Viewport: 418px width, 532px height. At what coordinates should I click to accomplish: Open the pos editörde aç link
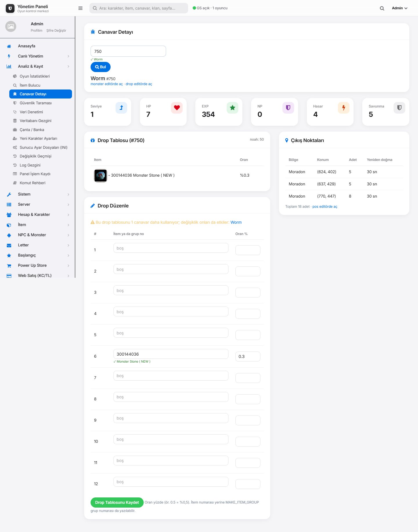point(325,207)
